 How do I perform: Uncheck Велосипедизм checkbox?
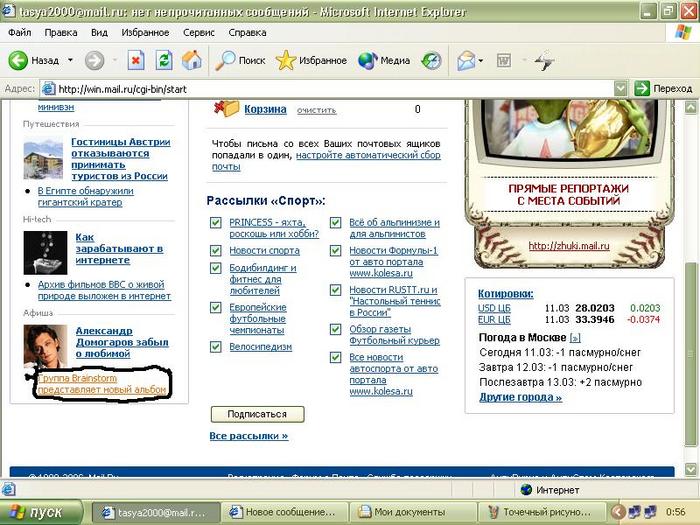(x=216, y=347)
